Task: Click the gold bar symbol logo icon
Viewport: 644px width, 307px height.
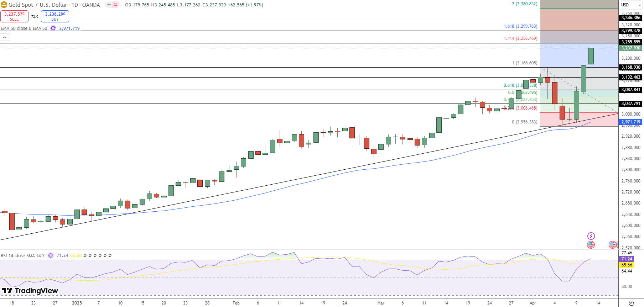Action: 4,5
